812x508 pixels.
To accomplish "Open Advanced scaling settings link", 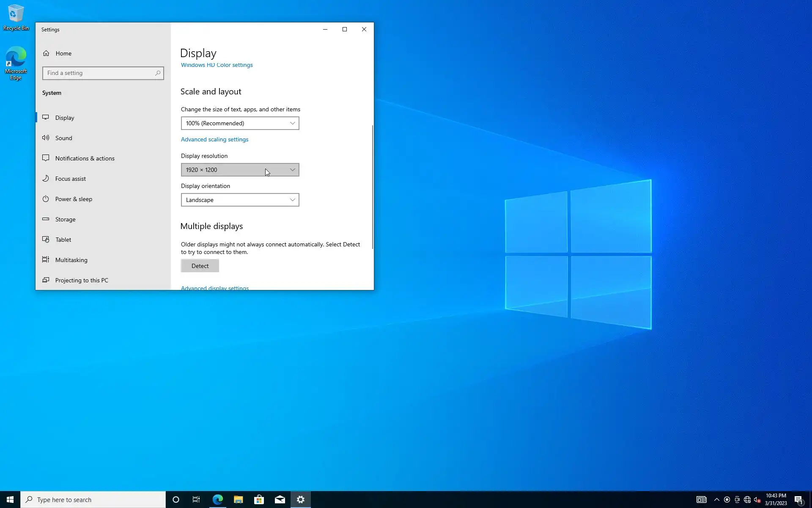I will (x=214, y=139).
